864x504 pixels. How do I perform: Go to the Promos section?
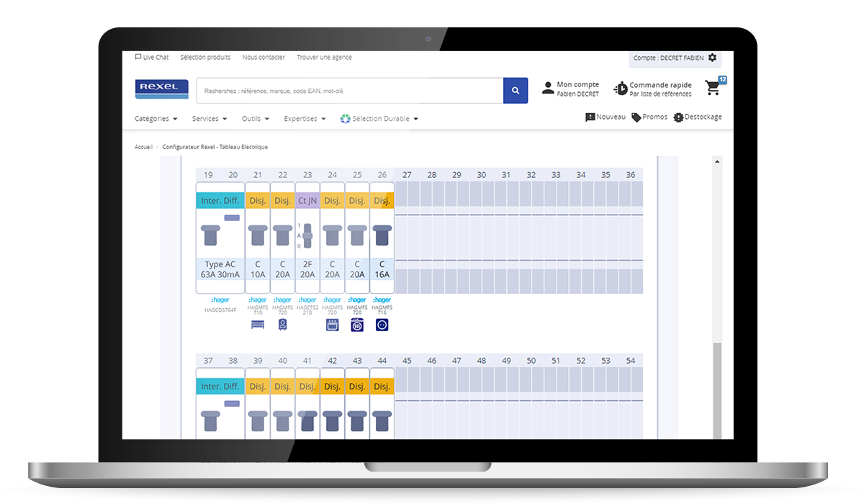tap(649, 117)
